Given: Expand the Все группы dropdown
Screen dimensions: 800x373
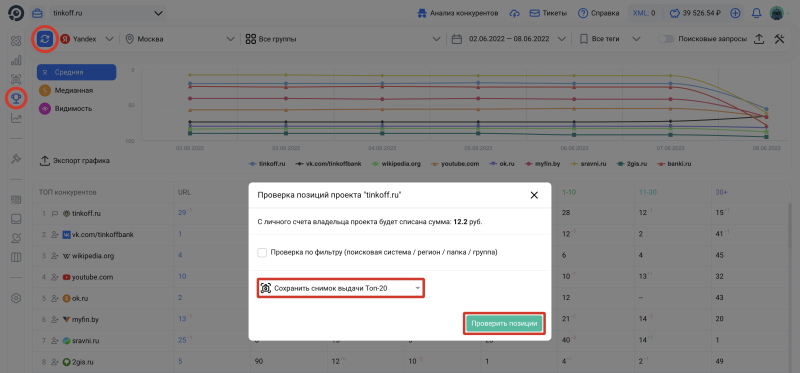Looking at the screenshot, I should click(x=343, y=39).
